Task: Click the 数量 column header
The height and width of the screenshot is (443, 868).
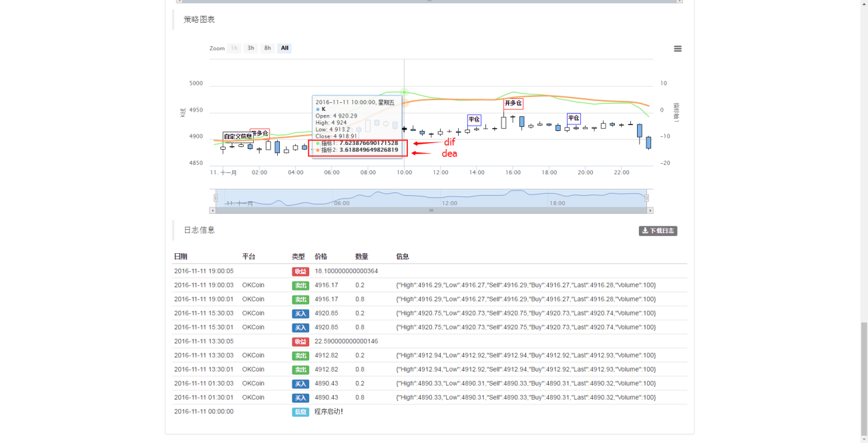Action: pos(362,257)
